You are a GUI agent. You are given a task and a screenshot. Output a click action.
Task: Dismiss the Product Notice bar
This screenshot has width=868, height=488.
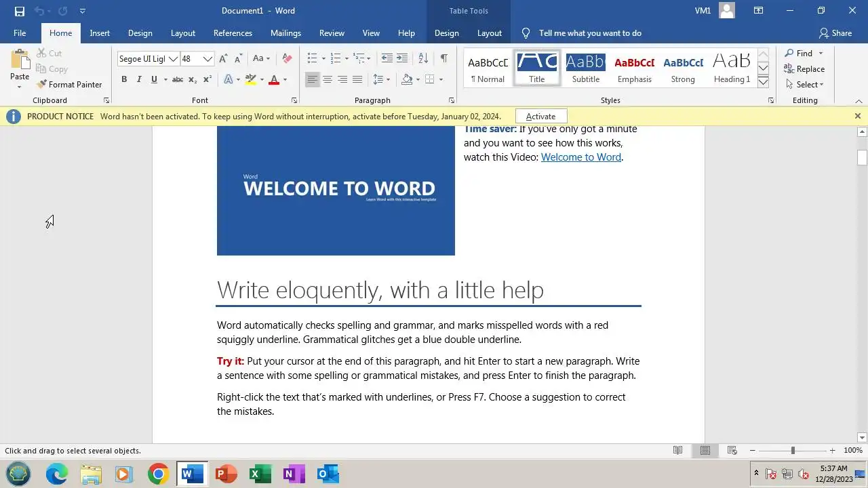click(x=858, y=117)
